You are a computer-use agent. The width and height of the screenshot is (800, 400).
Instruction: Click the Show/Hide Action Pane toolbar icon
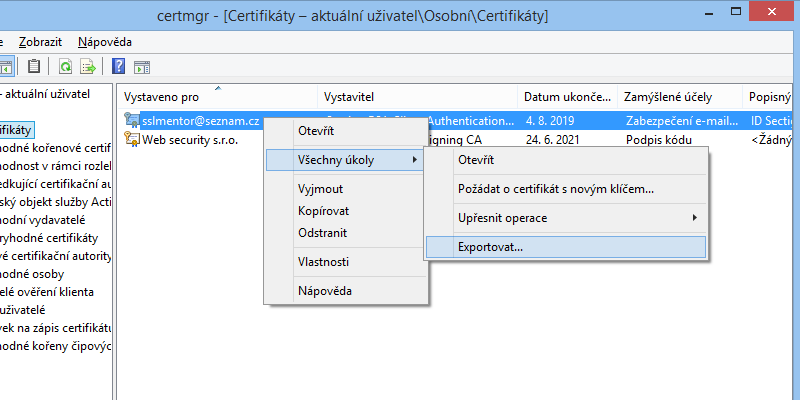click(142, 67)
